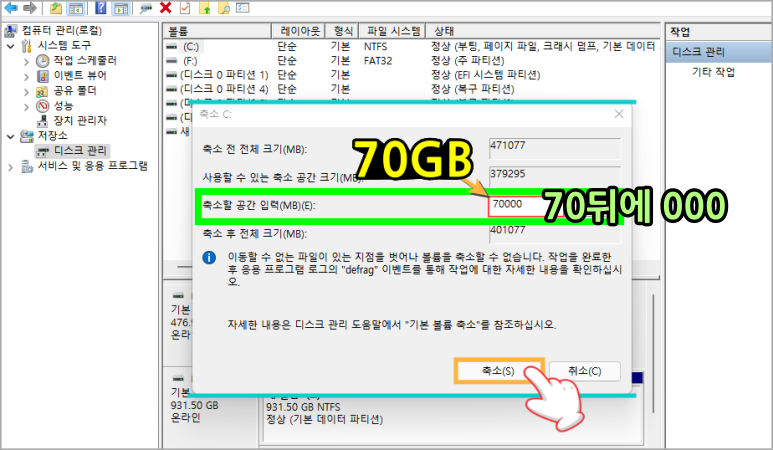This screenshot has height=450, width=773.
Task: Click the 성능 gauge icon
Action: click(x=43, y=106)
